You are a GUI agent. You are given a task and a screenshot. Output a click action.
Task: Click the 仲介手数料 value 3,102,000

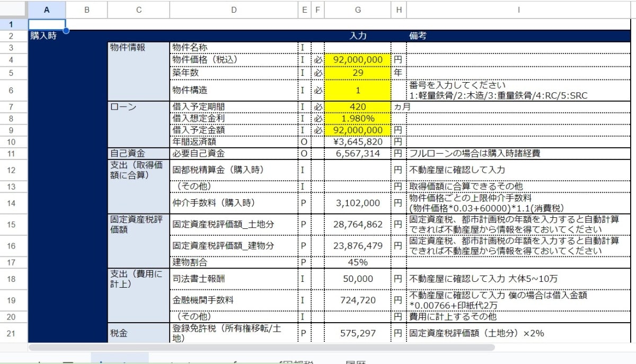coord(358,203)
